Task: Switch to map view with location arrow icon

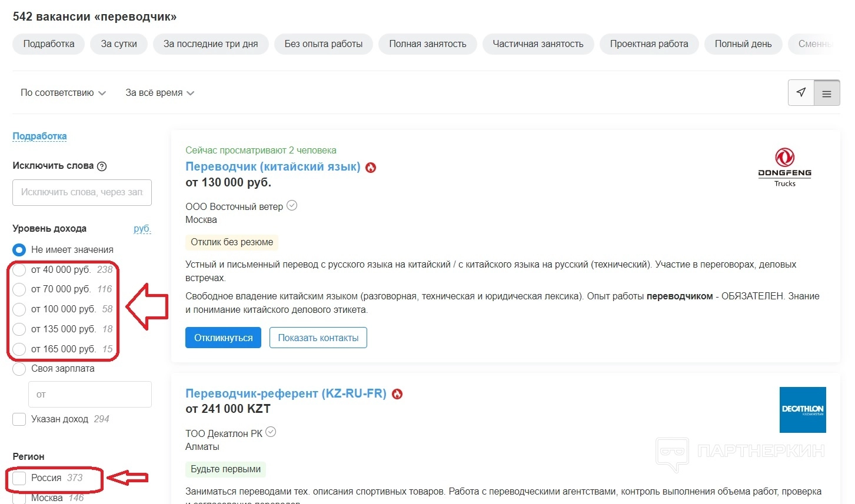Action: click(x=801, y=92)
